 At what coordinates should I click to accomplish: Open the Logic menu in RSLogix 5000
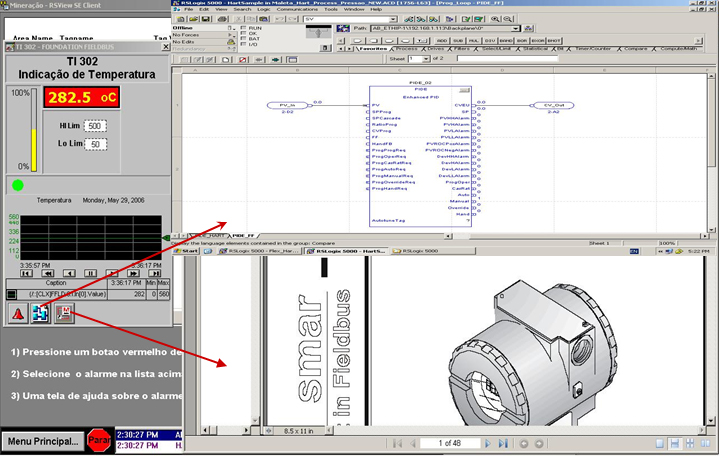click(x=264, y=9)
